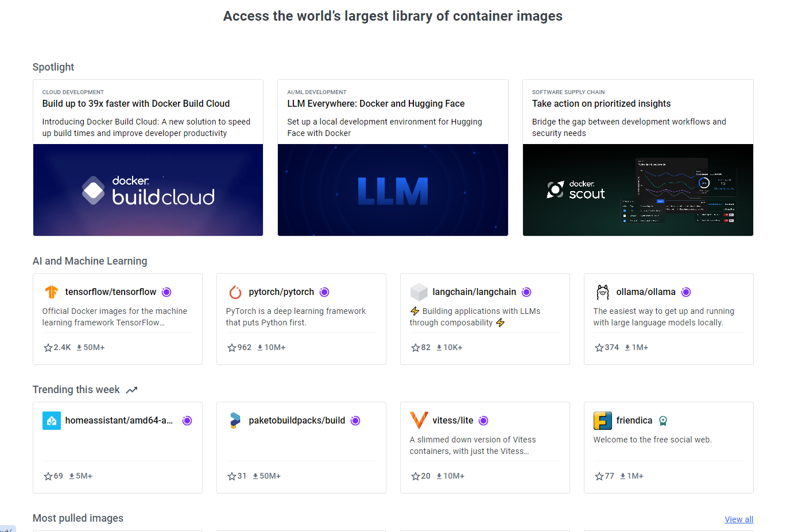
Task: Click the '5M+' pulls count on homeassistant card
Action: [x=84, y=476]
